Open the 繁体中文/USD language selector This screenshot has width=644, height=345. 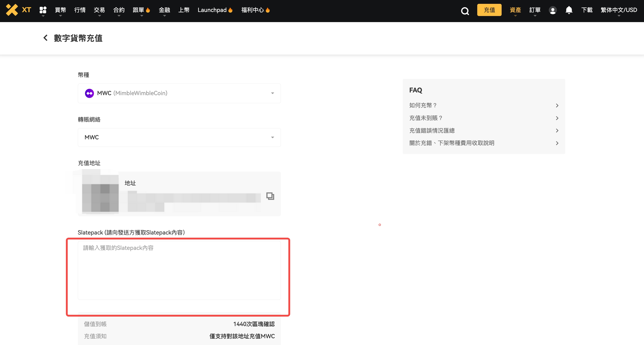619,10
